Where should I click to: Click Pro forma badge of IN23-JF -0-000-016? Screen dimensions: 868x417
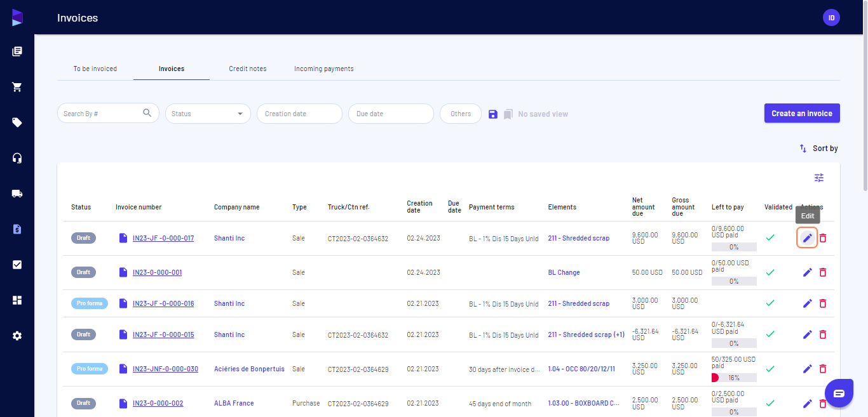(90, 303)
